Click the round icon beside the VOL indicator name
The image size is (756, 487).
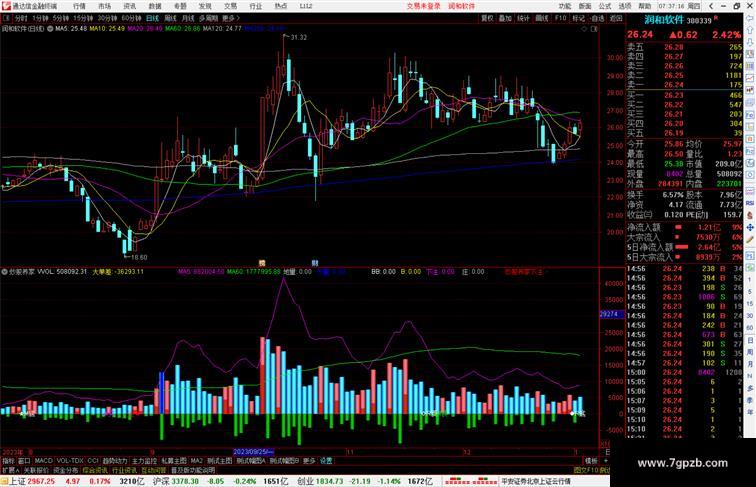4,272
